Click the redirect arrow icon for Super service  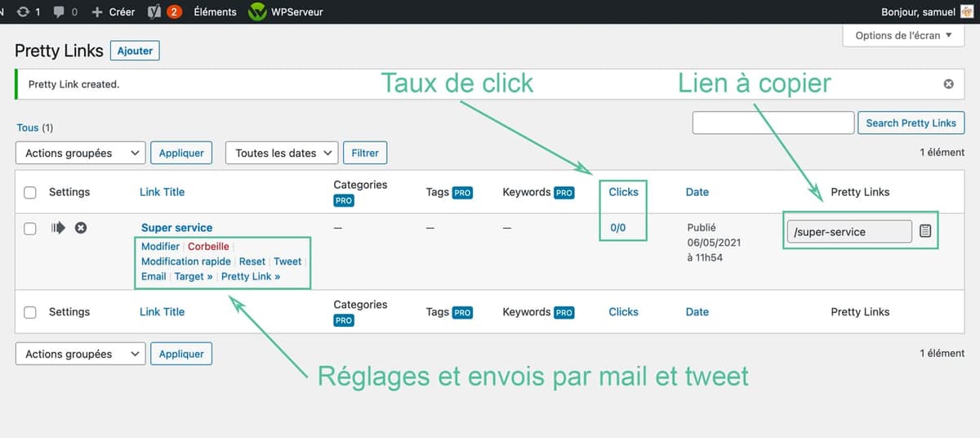pos(58,228)
